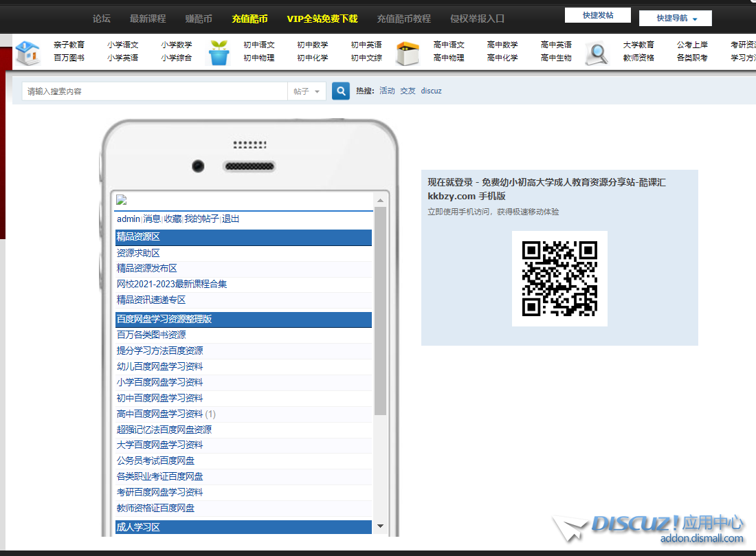This screenshot has height=556, width=756.
Task: Open the 充值酷币 menu item
Action: (250, 19)
